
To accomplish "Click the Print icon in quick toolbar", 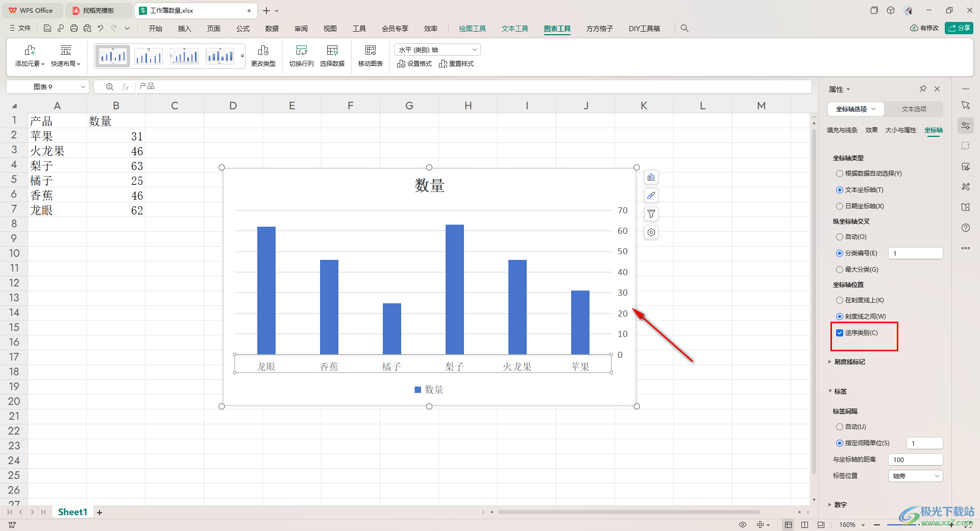I will pos(74,29).
